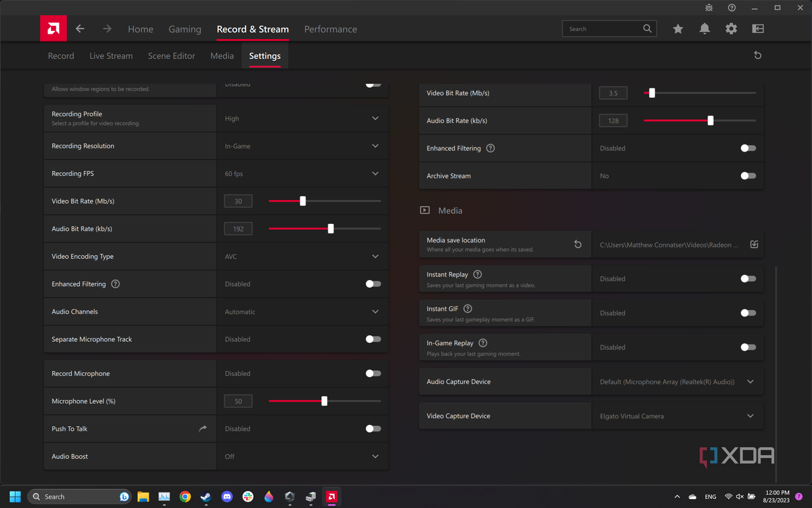The width and height of the screenshot is (812, 508).
Task: Show help for recording Enhanced Filtering
Action: tap(115, 284)
